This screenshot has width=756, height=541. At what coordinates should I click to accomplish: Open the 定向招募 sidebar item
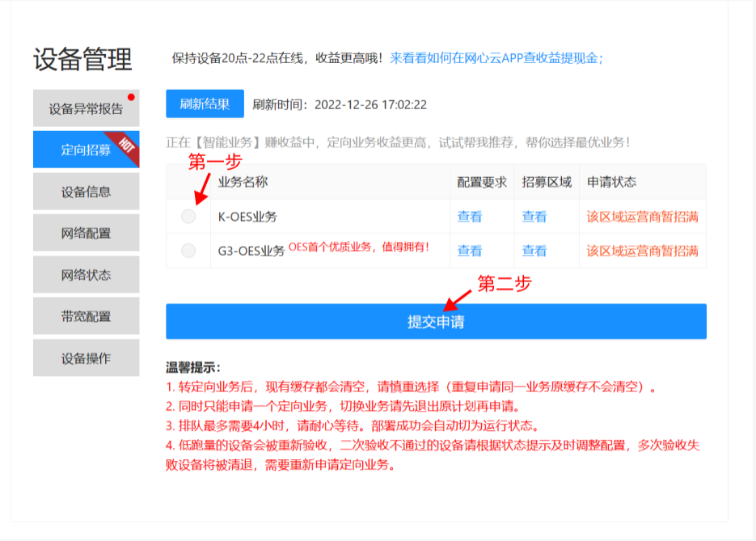pos(87,150)
